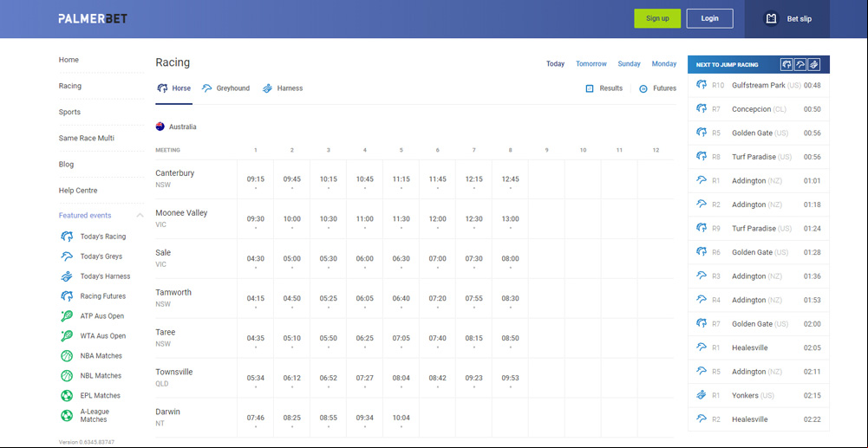This screenshot has width=868, height=448.
Task: Click the Futures icon
Action: pos(643,88)
